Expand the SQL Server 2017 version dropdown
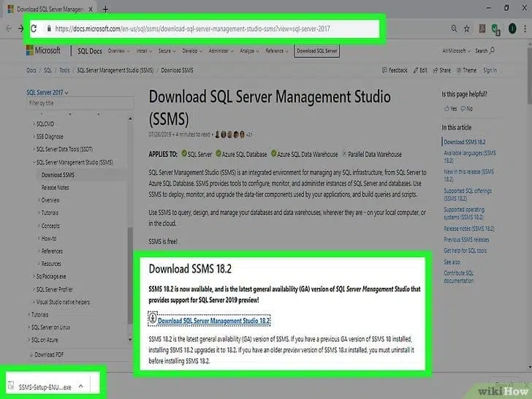This screenshot has width=532, height=399. point(46,93)
